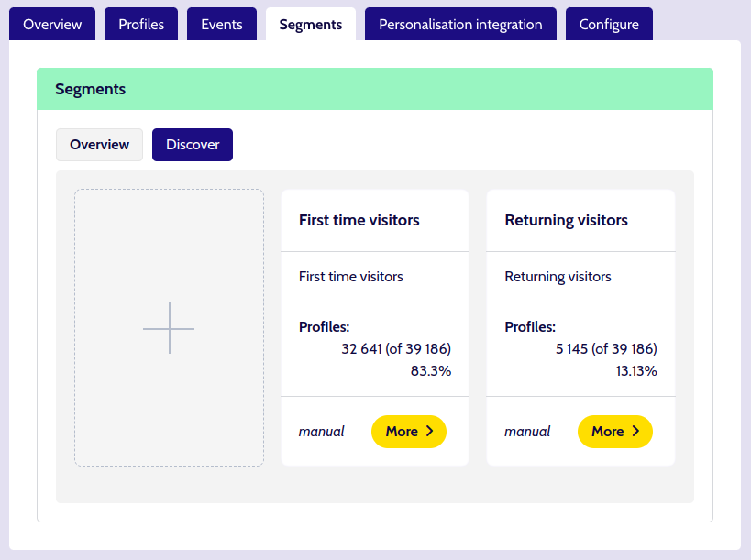Click the 13.13% percentage
The width and height of the screenshot is (751, 560).
point(636,371)
